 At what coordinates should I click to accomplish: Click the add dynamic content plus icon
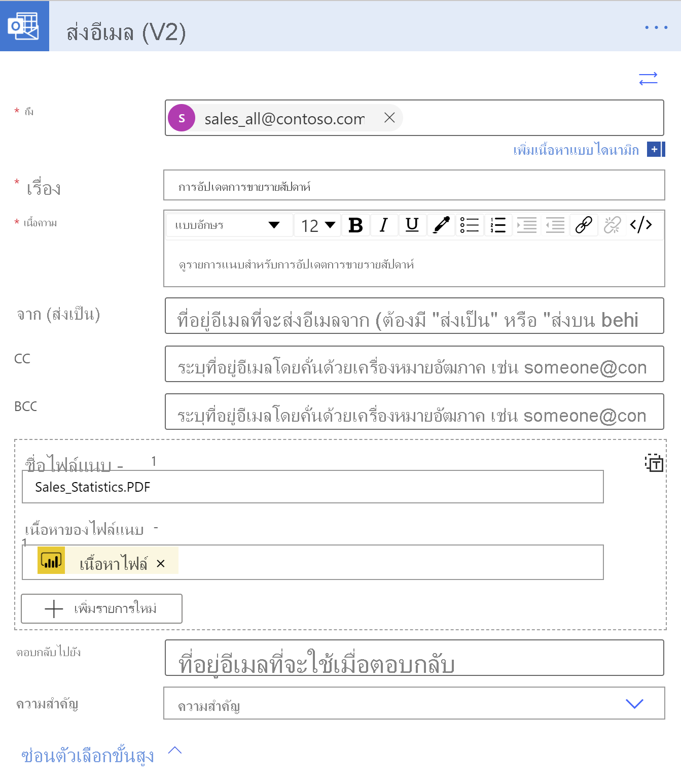pyautogui.click(x=656, y=150)
